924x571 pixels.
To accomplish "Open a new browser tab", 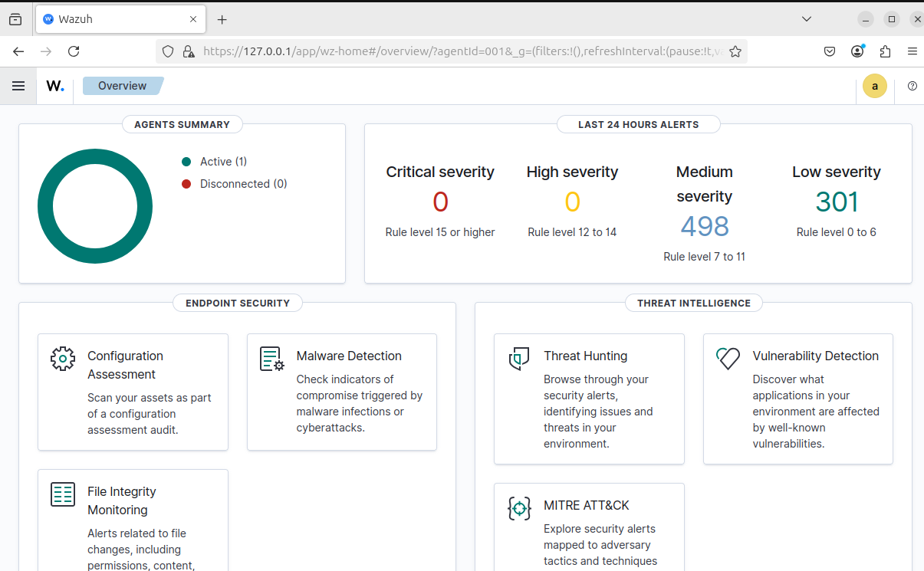I will 222,19.
